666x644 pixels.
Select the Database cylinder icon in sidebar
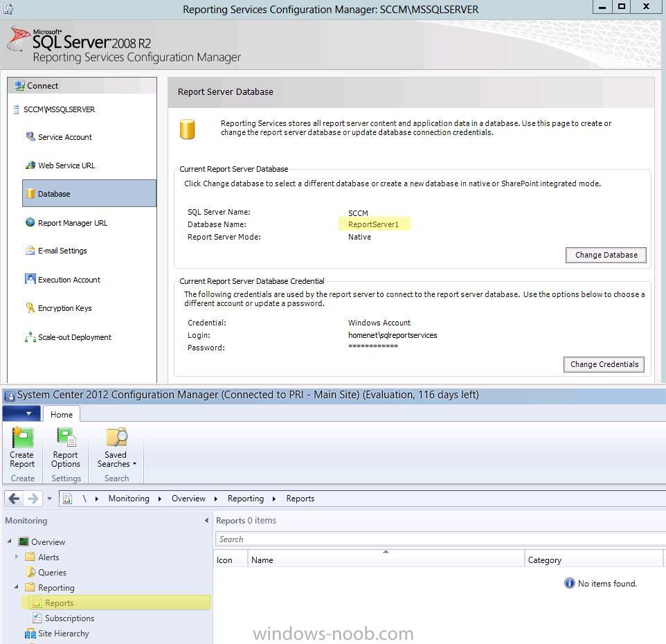pyautogui.click(x=30, y=194)
